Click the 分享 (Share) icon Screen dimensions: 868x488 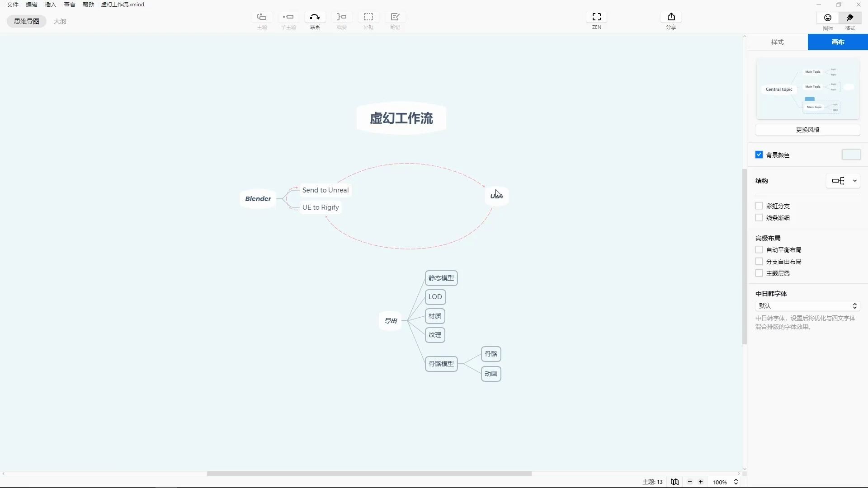point(671,17)
